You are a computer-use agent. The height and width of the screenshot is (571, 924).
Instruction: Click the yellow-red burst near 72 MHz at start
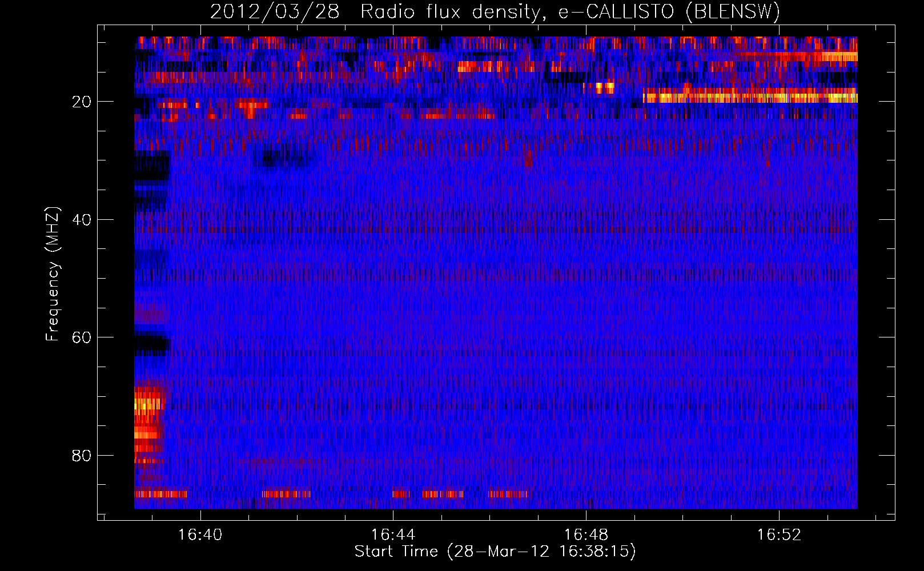click(x=150, y=404)
